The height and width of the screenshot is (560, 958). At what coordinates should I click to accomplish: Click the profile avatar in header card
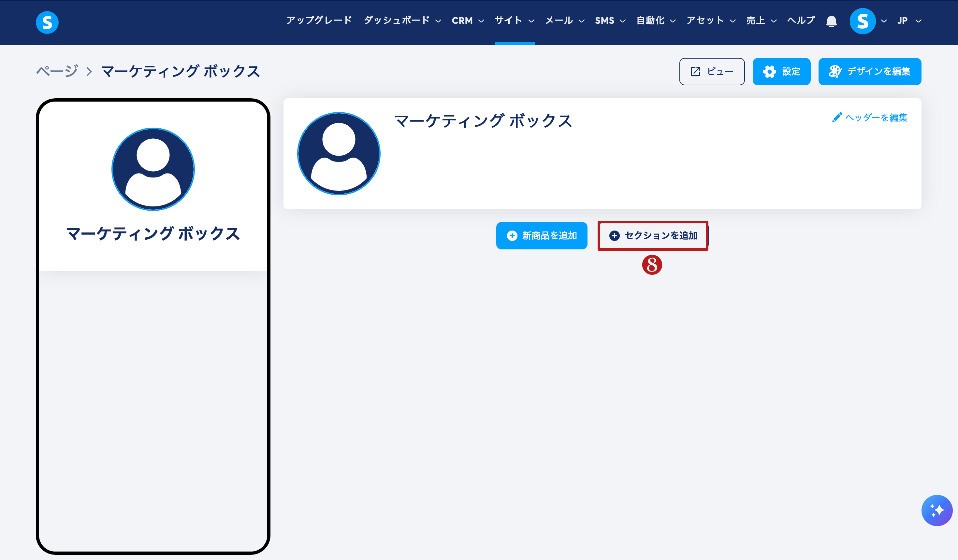pyautogui.click(x=338, y=153)
